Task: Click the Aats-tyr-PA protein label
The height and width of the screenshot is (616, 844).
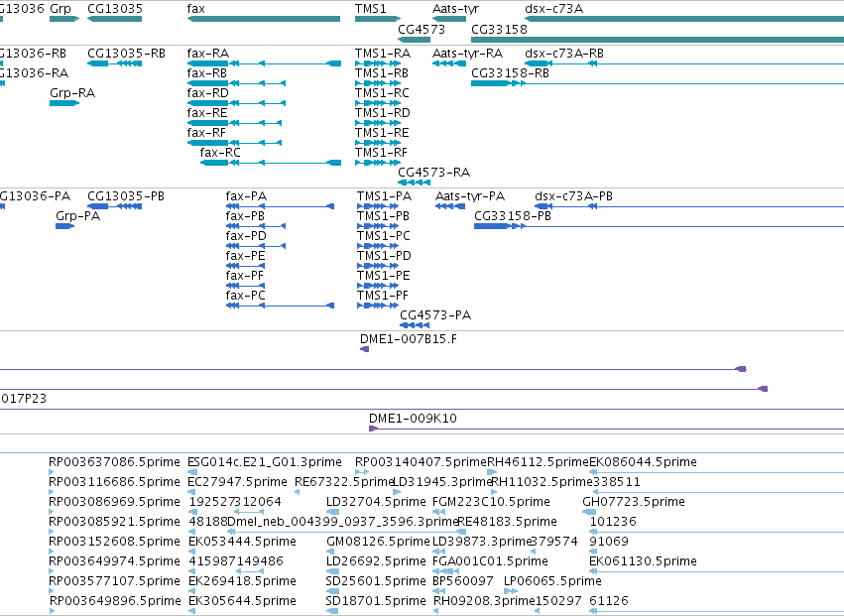Action: (x=470, y=196)
